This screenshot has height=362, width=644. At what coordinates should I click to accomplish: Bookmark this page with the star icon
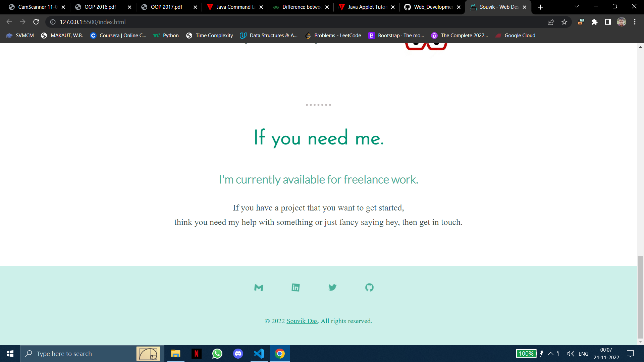click(565, 22)
